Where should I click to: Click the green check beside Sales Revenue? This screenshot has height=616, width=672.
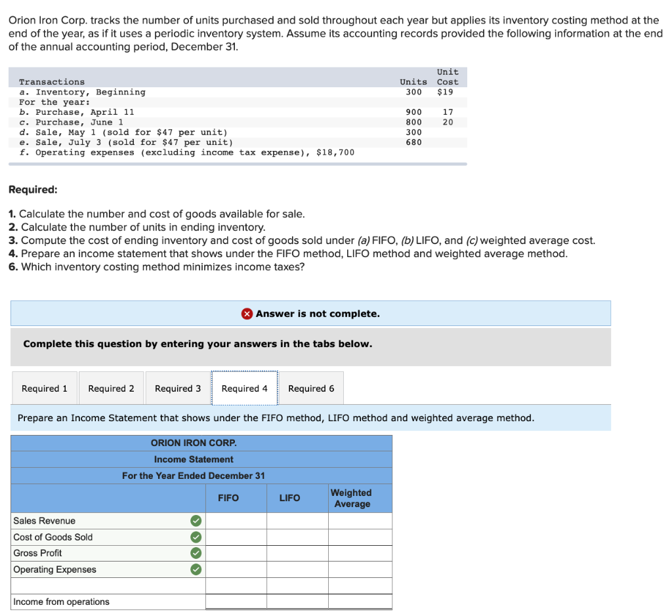(196, 521)
